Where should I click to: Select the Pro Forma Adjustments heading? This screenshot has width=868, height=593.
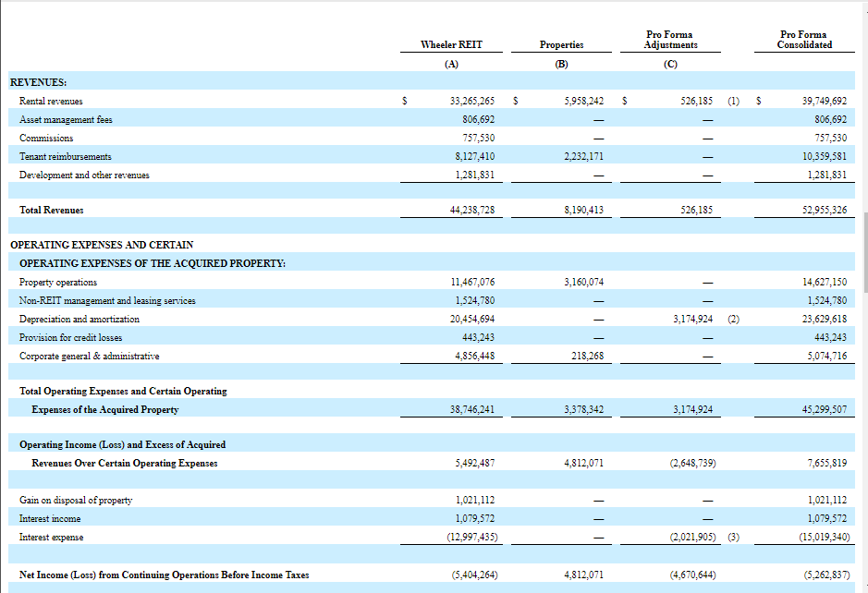[669, 40]
